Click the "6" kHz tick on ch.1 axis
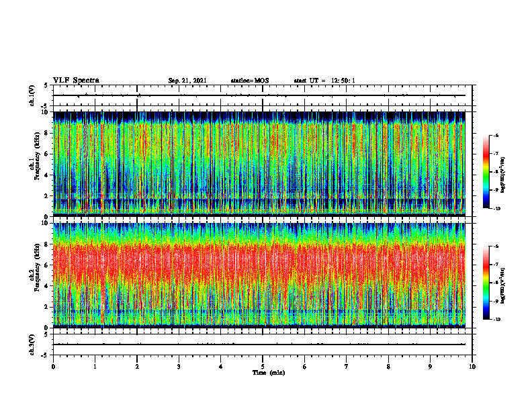Screen dimensions: 532x411 (46, 154)
